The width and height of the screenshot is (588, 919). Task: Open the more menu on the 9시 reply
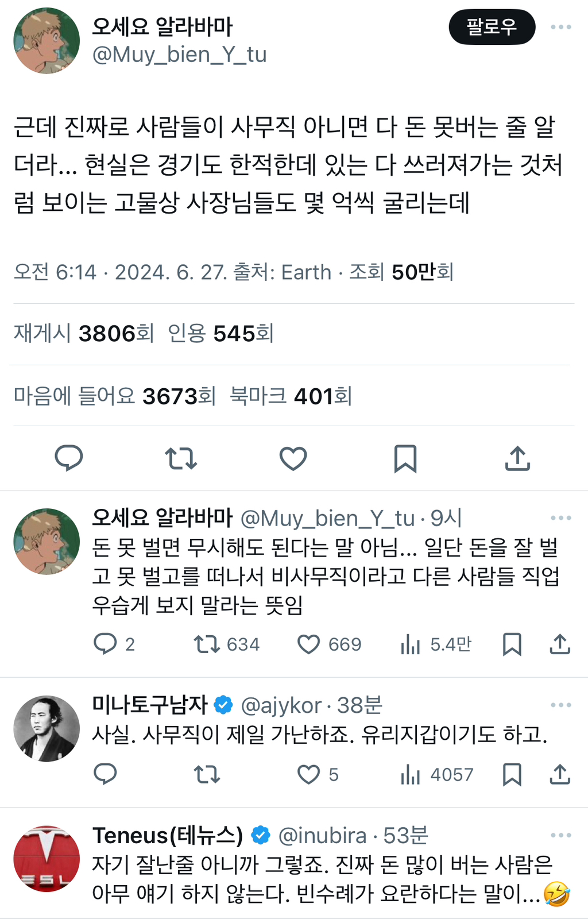coord(560,518)
